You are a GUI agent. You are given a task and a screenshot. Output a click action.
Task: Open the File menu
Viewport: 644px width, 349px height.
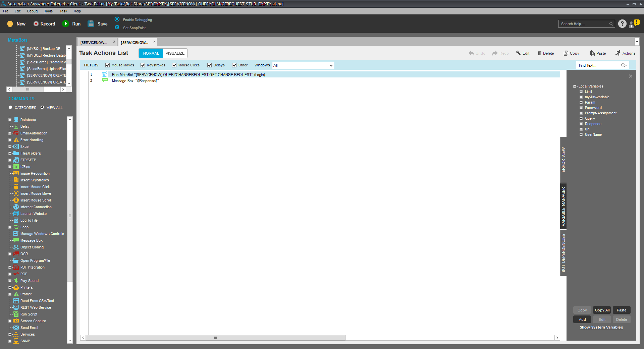pos(6,11)
